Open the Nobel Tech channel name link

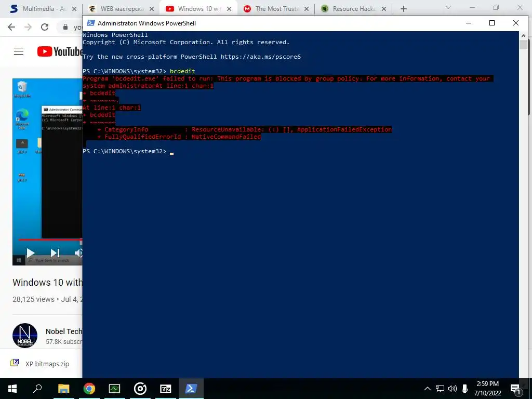(x=64, y=331)
